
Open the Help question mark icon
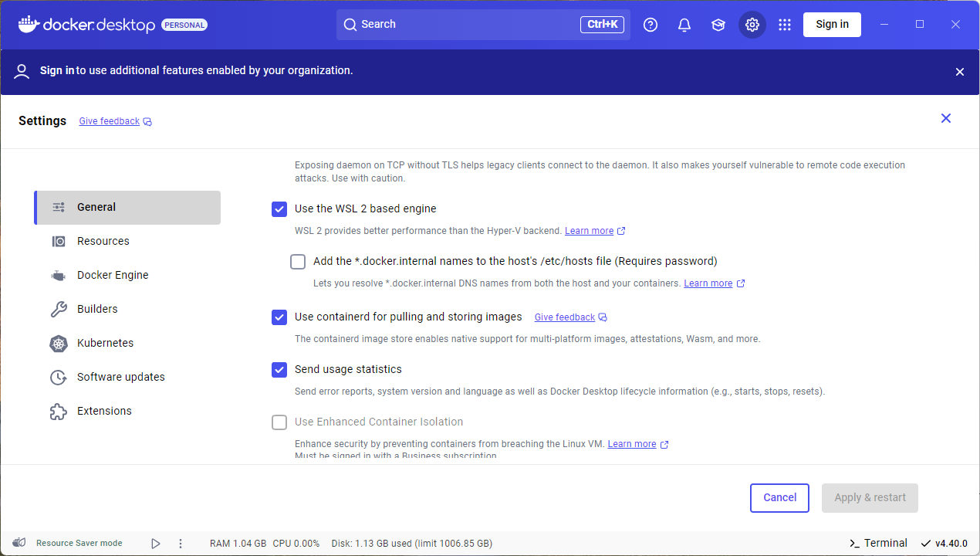[651, 25]
